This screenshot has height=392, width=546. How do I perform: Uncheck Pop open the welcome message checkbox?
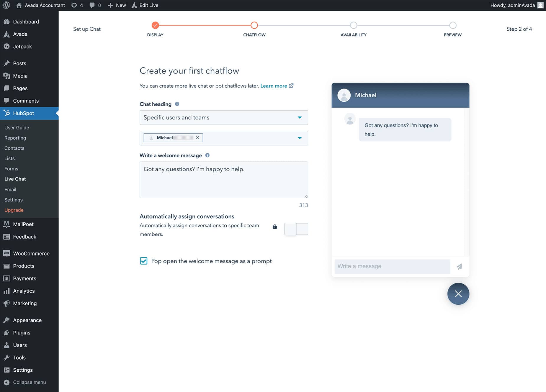coord(143,261)
